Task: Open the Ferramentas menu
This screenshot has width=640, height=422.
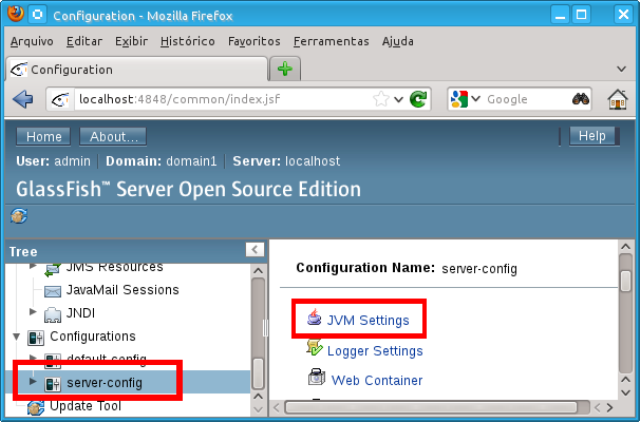Action: coord(331,41)
